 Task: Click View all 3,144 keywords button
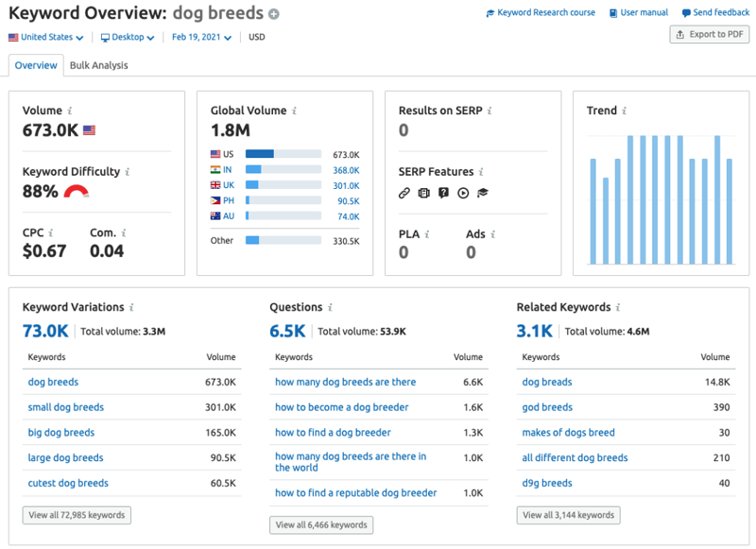(x=569, y=515)
